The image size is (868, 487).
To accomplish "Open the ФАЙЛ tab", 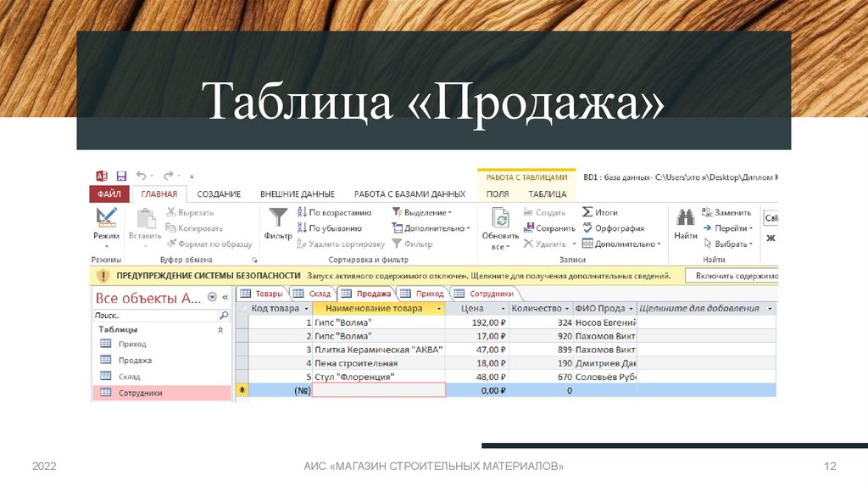I will tap(109, 194).
